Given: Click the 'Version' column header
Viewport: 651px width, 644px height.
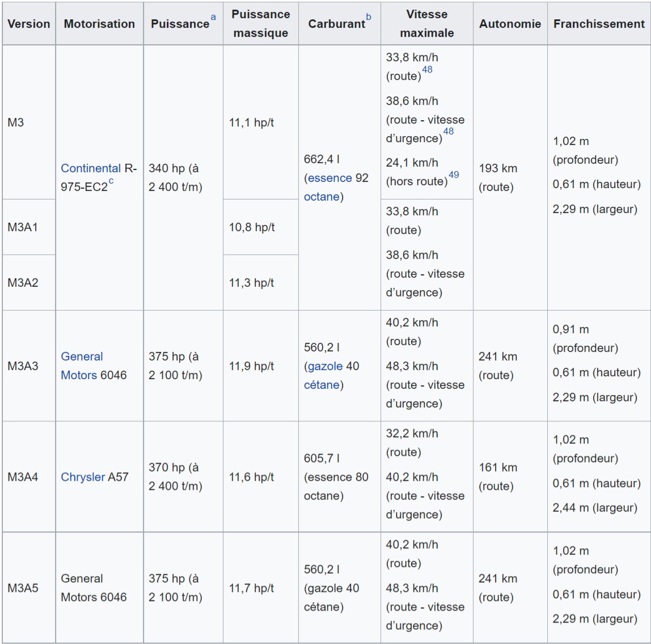Looking at the screenshot, I should click(x=28, y=24).
